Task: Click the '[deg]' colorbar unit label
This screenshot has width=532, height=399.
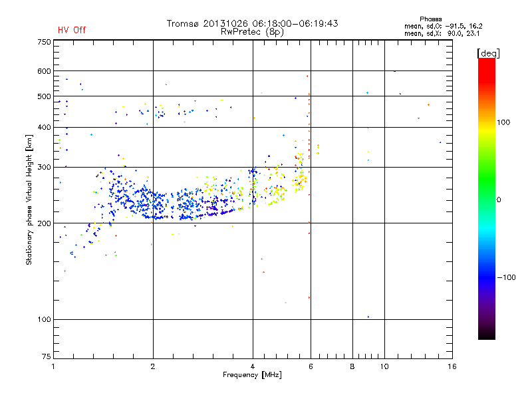Action: 488,53
